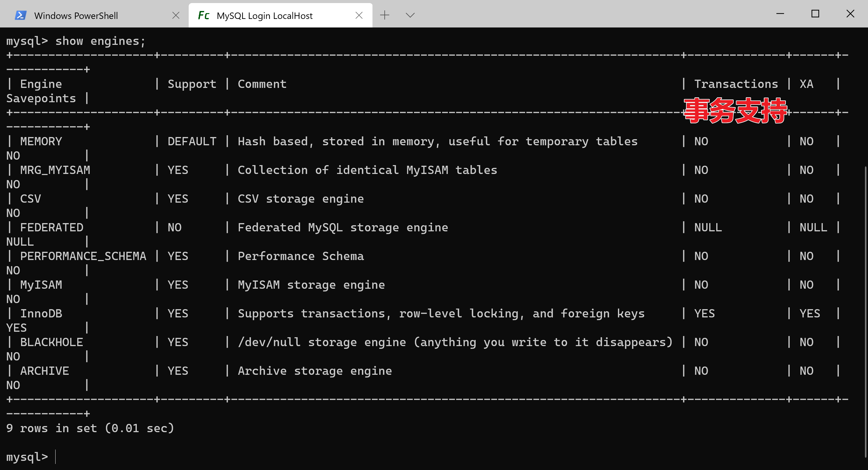
Task: Close the terminal window
Action: click(x=850, y=14)
